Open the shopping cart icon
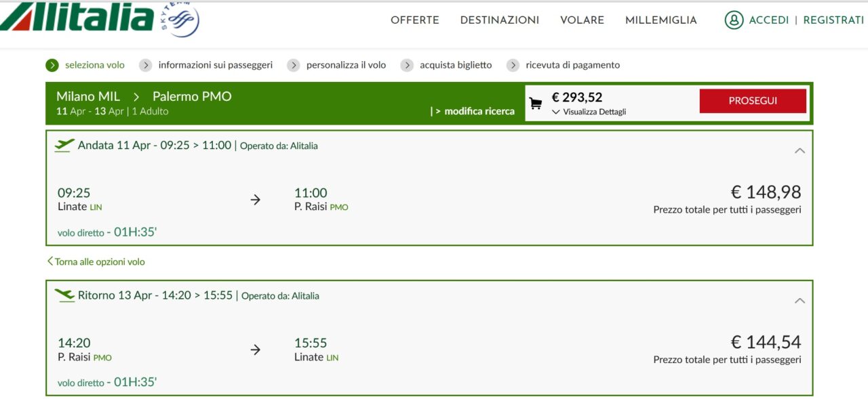 coord(536,104)
